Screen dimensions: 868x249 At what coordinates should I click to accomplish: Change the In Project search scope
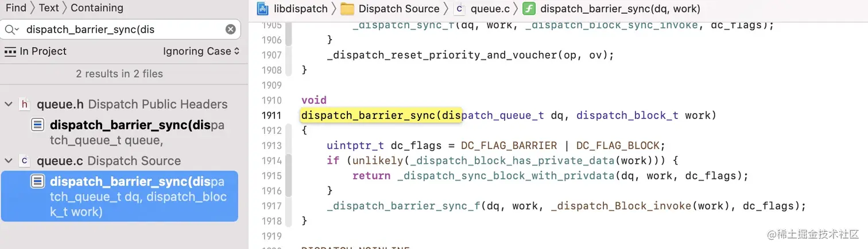tap(43, 51)
